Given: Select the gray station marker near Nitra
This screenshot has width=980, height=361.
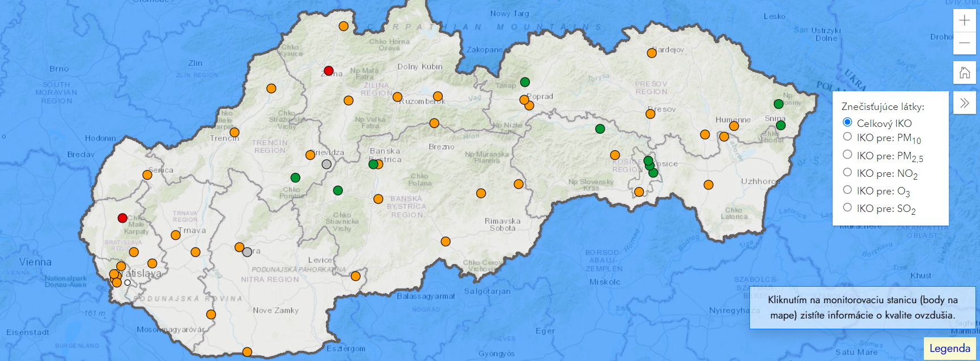Looking at the screenshot, I should point(247,252).
